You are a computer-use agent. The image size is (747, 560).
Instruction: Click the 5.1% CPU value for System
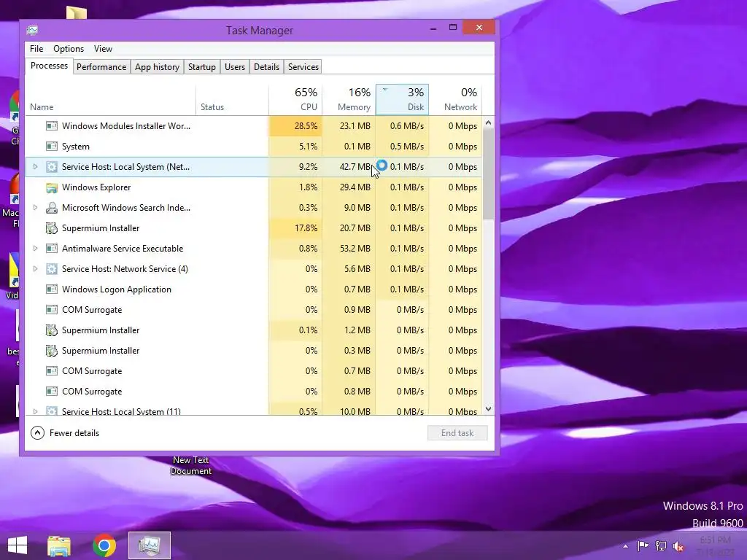click(309, 147)
